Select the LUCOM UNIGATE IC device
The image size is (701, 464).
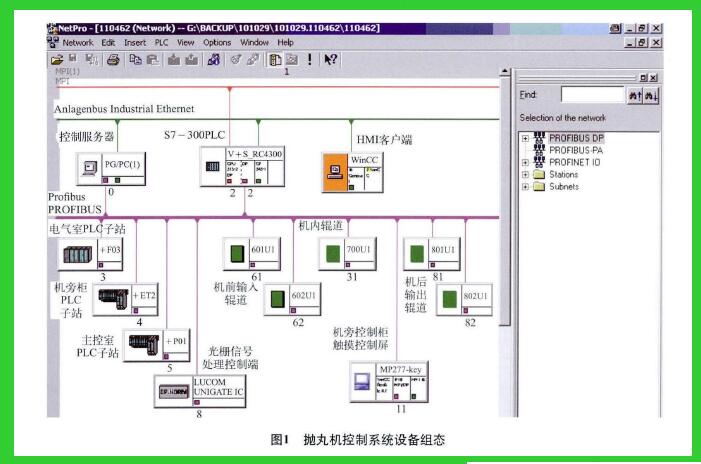click(x=200, y=391)
